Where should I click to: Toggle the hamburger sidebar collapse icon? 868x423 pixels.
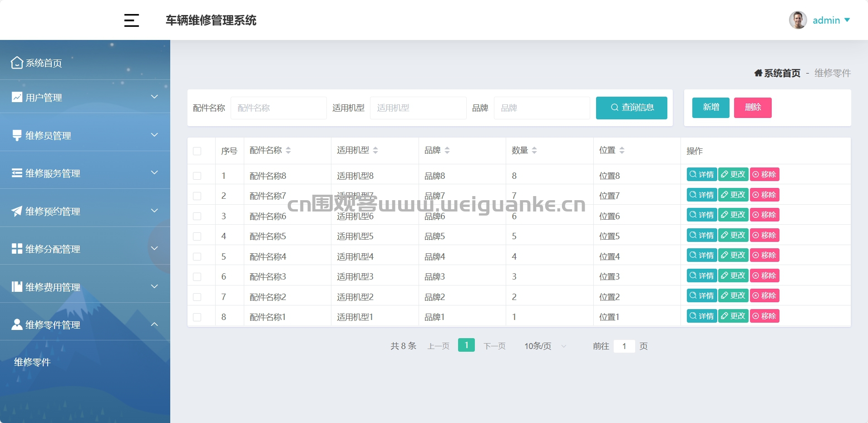click(132, 20)
